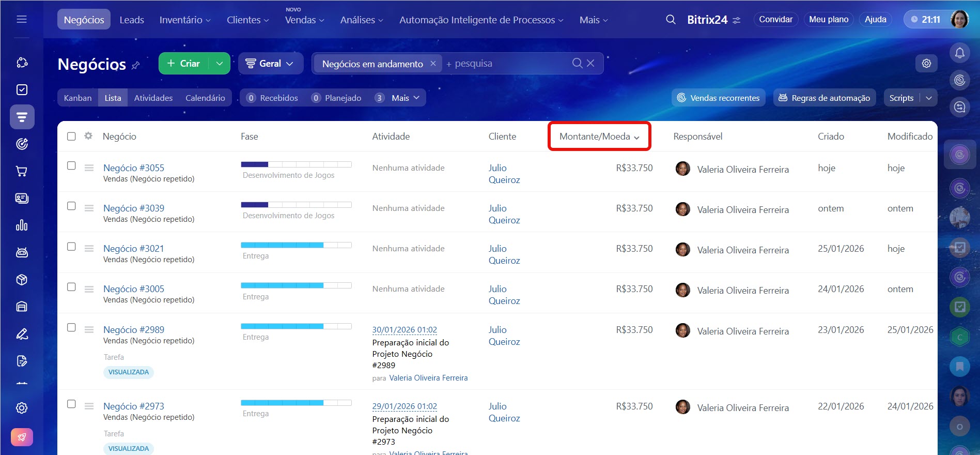
Task: Click the list column settings gear icon
Action: [x=88, y=136]
